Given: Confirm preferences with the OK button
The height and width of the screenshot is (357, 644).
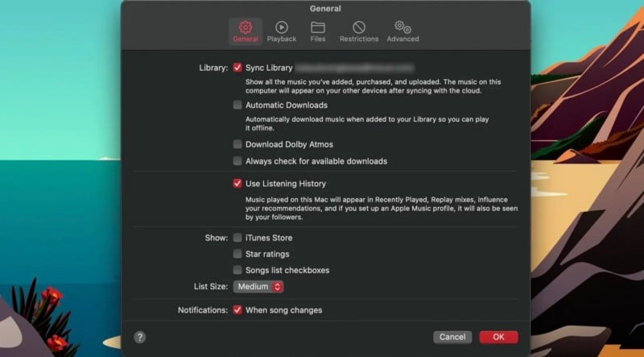Looking at the screenshot, I should [498, 338].
